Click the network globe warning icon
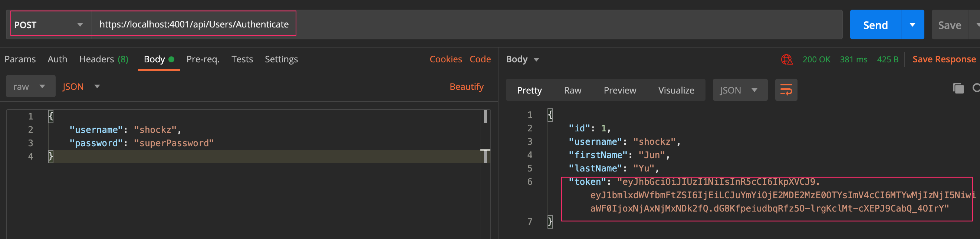 pyautogui.click(x=786, y=59)
